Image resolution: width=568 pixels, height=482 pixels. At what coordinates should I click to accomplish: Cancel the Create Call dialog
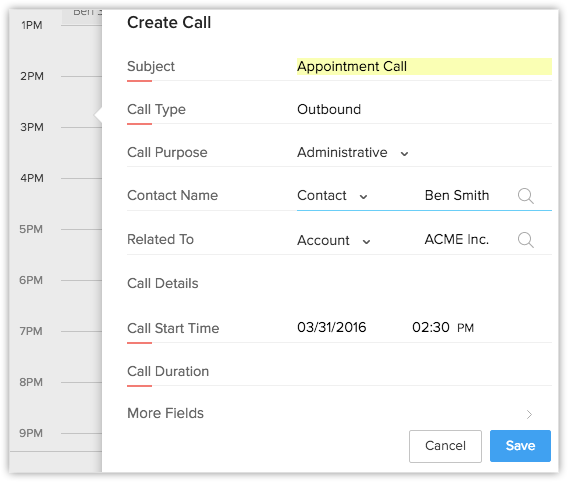coord(445,446)
